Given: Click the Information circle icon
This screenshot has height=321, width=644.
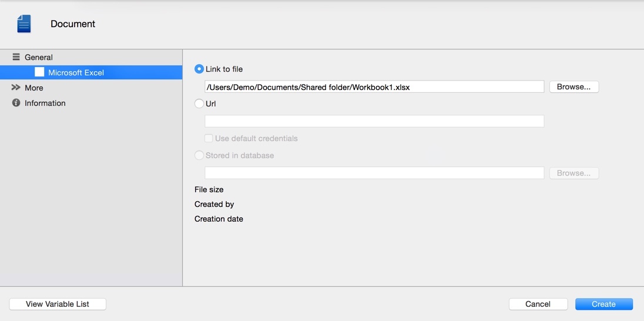Looking at the screenshot, I should point(16,103).
